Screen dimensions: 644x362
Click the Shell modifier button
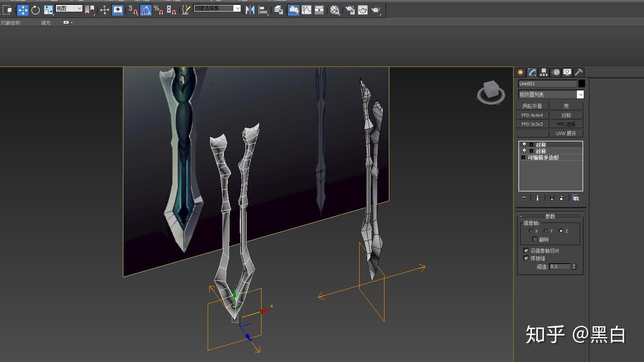click(566, 106)
